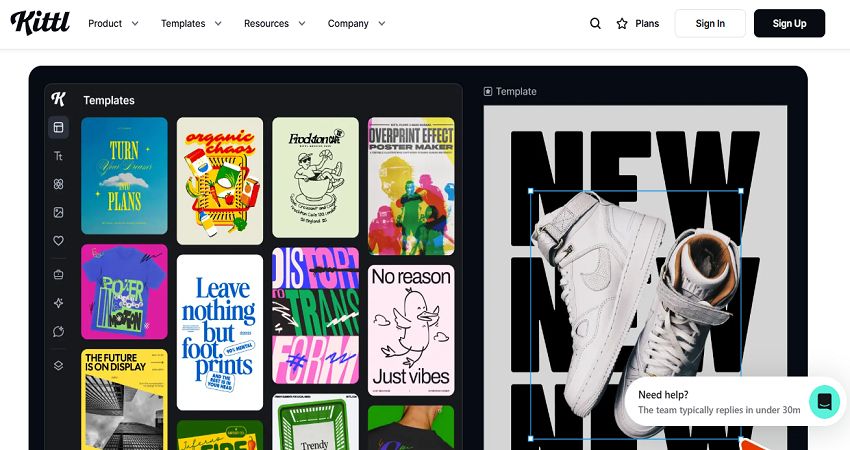Open the Elements clover icon in sidebar
The width and height of the screenshot is (850, 450).
[x=59, y=184]
